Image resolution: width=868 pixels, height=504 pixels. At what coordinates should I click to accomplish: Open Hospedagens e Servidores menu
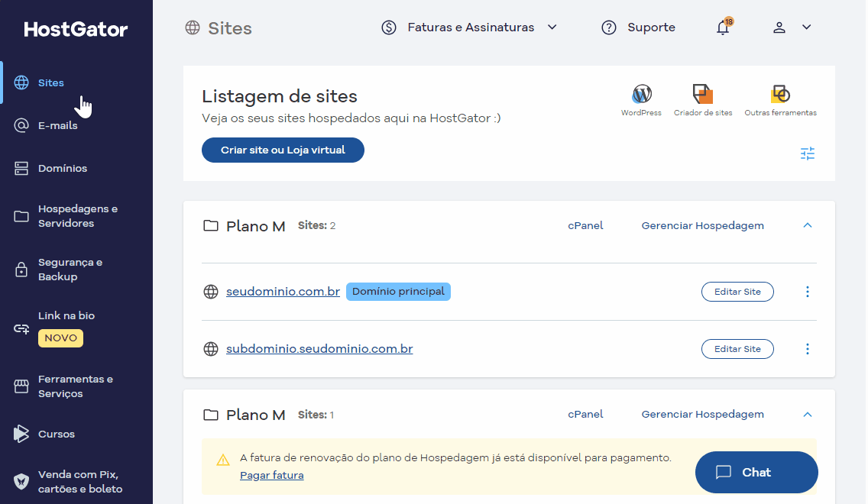click(x=77, y=216)
